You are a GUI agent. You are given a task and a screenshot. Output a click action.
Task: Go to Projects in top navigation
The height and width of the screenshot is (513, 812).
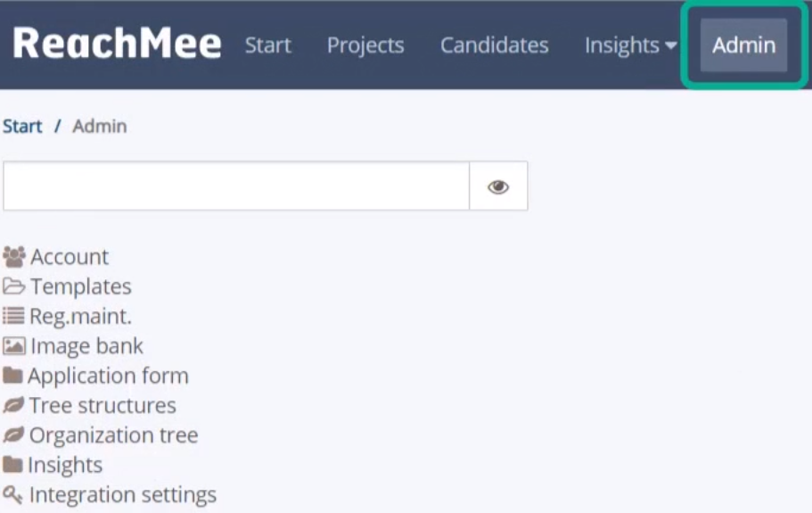coord(365,46)
